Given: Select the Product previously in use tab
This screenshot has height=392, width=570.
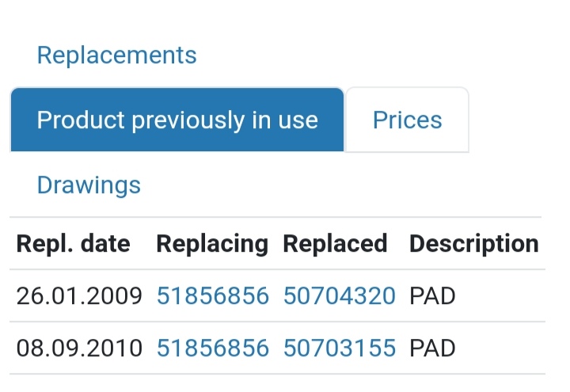Looking at the screenshot, I should tap(177, 120).
